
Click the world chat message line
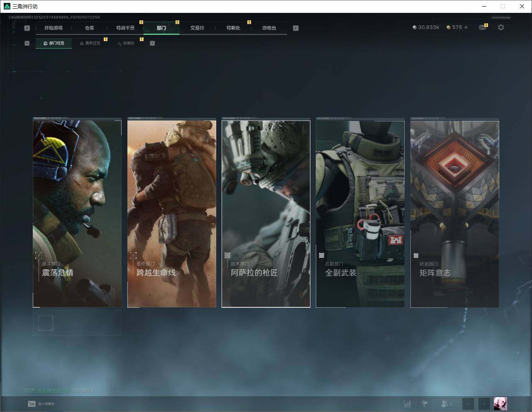60,390
